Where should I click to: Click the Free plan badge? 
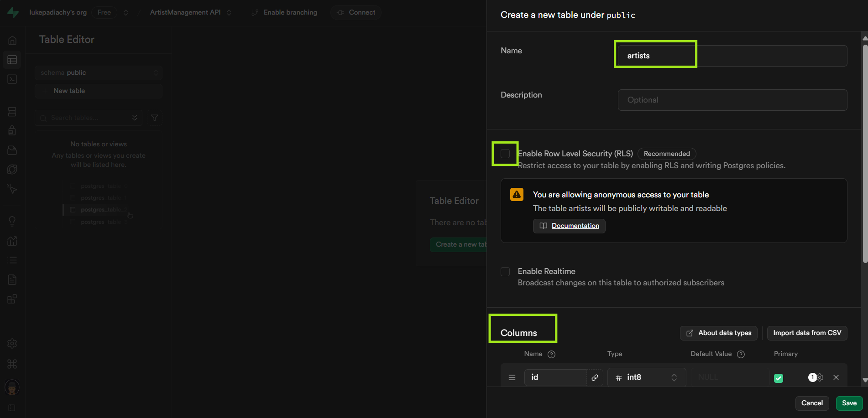(x=104, y=12)
